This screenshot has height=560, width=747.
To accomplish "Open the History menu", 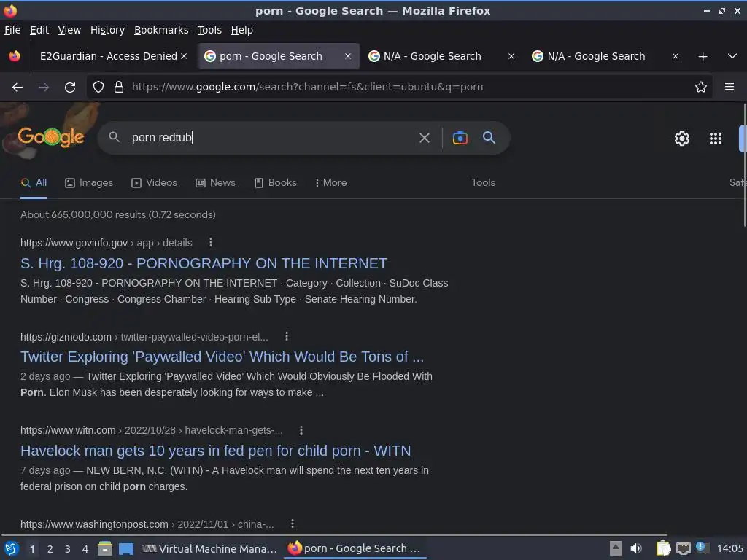I will tap(107, 30).
